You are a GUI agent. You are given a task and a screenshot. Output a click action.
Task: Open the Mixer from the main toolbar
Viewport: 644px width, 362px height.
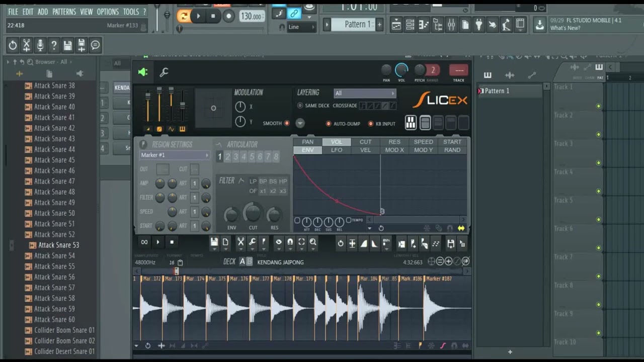point(451,24)
